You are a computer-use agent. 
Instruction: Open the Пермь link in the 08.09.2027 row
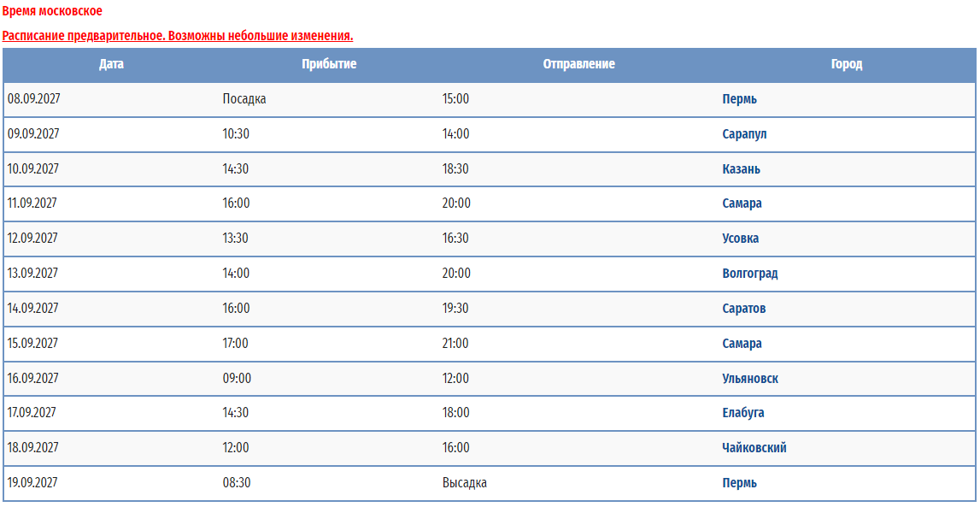[x=739, y=99]
